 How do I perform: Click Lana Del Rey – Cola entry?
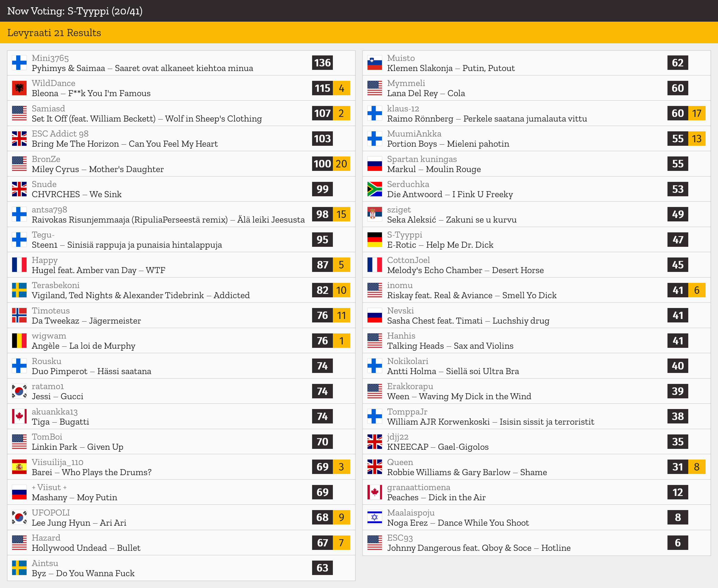[x=426, y=94]
